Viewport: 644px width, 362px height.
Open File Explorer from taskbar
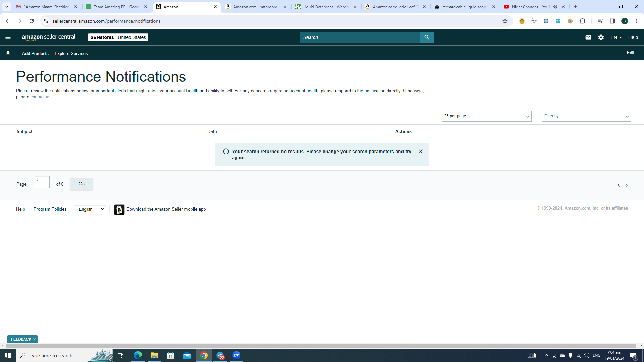click(154, 355)
